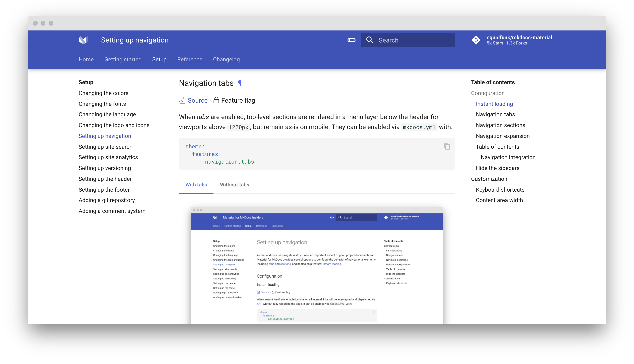Open squidfunk/mkdocs-material repository link
634x364 pixels.
point(519,37)
